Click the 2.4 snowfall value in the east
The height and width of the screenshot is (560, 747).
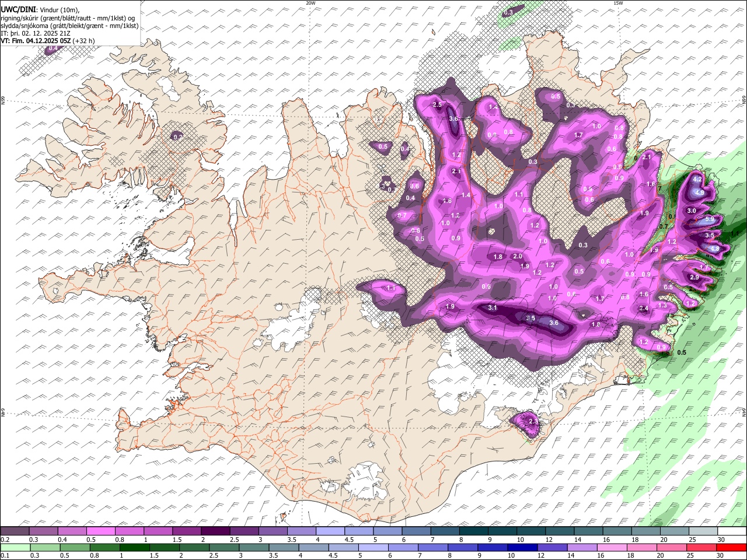pyautogui.click(x=644, y=309)
